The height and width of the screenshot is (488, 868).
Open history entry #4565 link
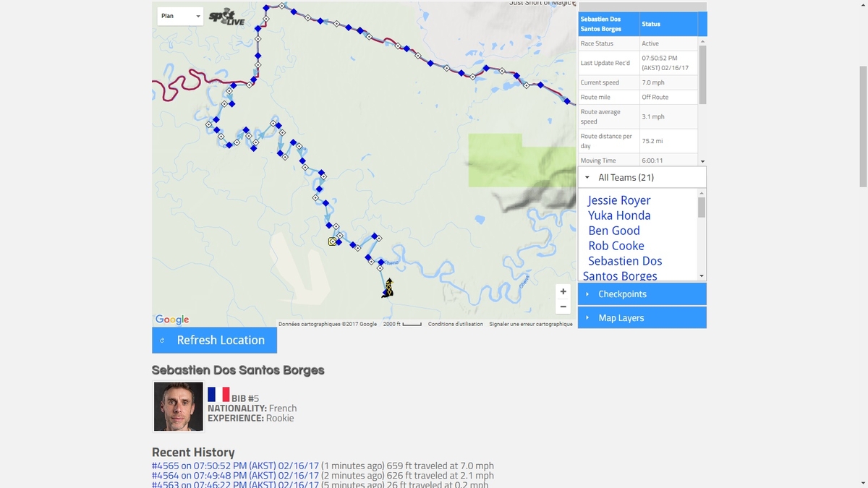click(235, 466)
